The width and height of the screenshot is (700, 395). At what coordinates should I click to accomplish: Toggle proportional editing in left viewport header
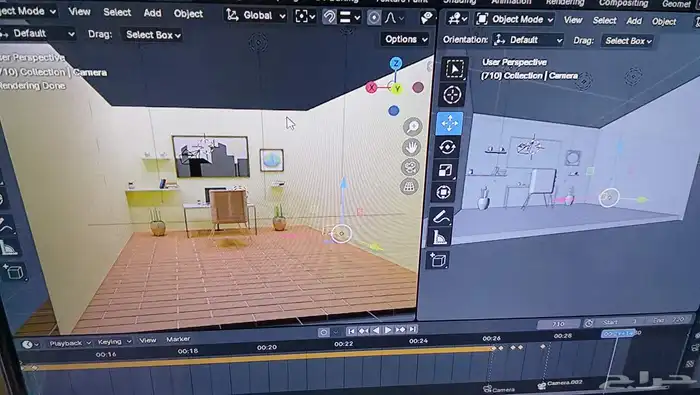coord(374,18)
